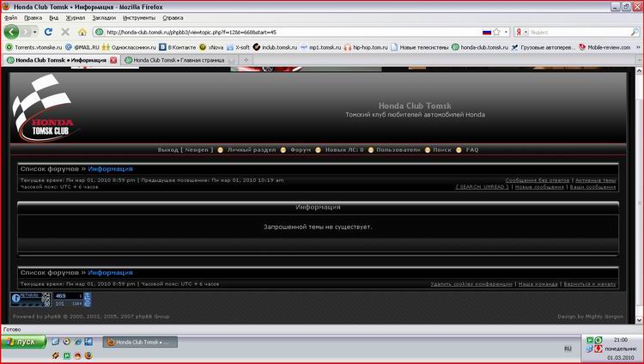Screen dimensions: 644x364
Task: Open the Новые сообщения link
Action: click(539, 187)
